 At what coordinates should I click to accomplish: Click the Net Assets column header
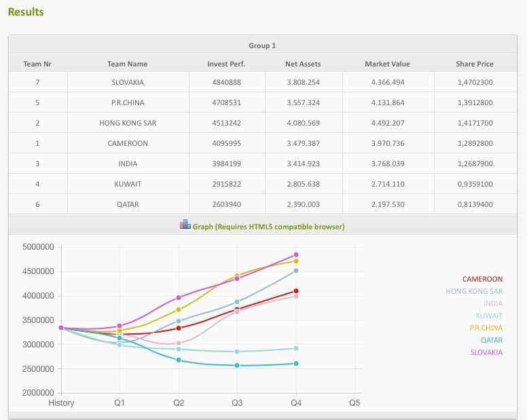(x=303, y=64)
